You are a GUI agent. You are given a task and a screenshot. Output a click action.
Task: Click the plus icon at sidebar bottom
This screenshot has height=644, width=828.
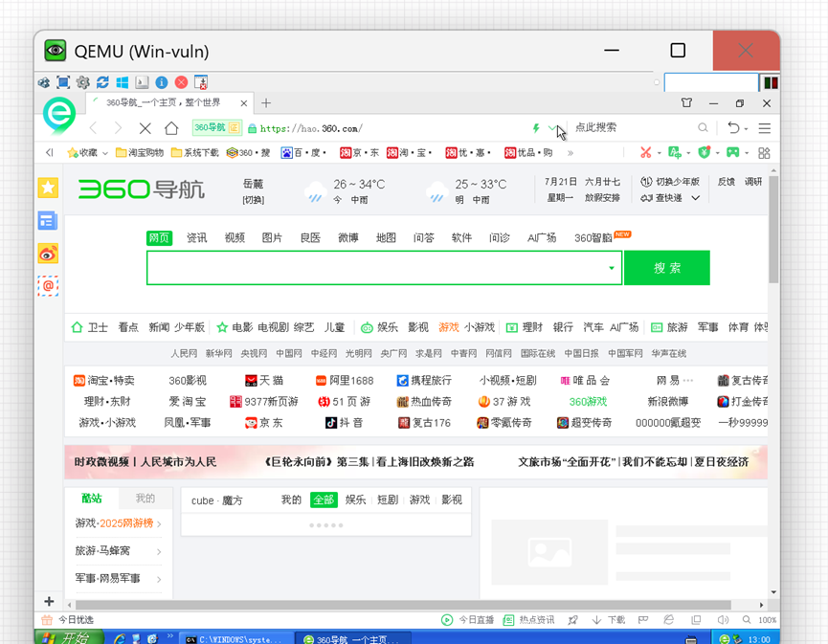pyautogui.click(x=49, y=601)
